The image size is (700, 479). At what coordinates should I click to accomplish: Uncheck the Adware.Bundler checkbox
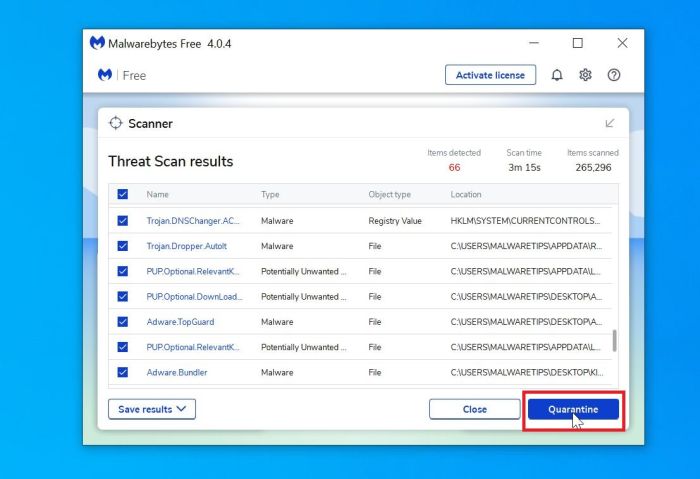(x=123, y=372)
